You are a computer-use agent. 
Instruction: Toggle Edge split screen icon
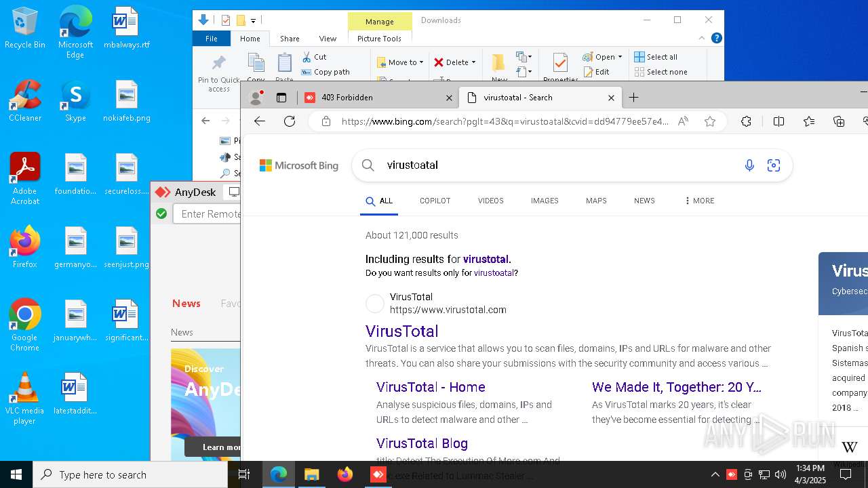[x=778, y=121]
